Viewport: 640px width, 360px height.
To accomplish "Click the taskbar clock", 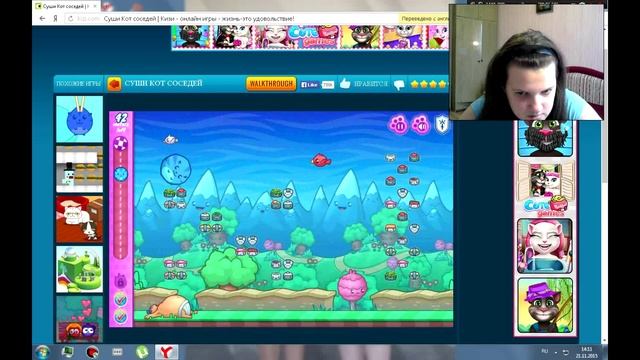I will [587, 352].
